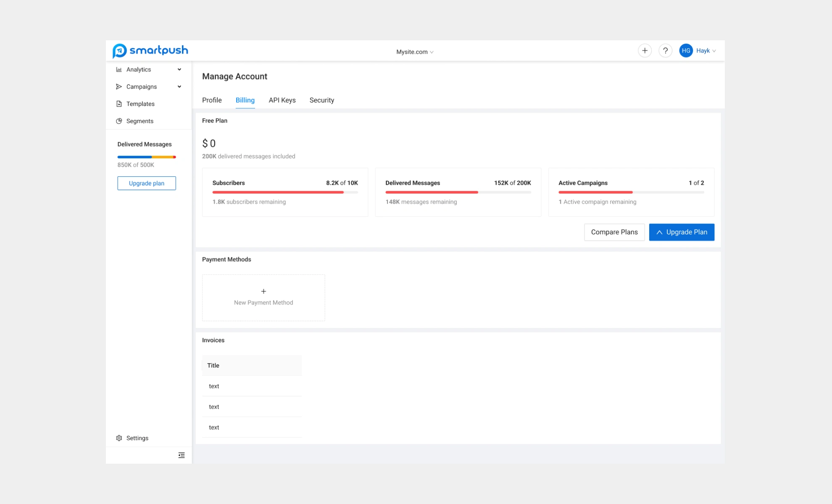The height and width of the screenshot is (504, 832).
Task: Open the Hayk account dropdown
Action: pyautogui.click(x=705, y=50)
